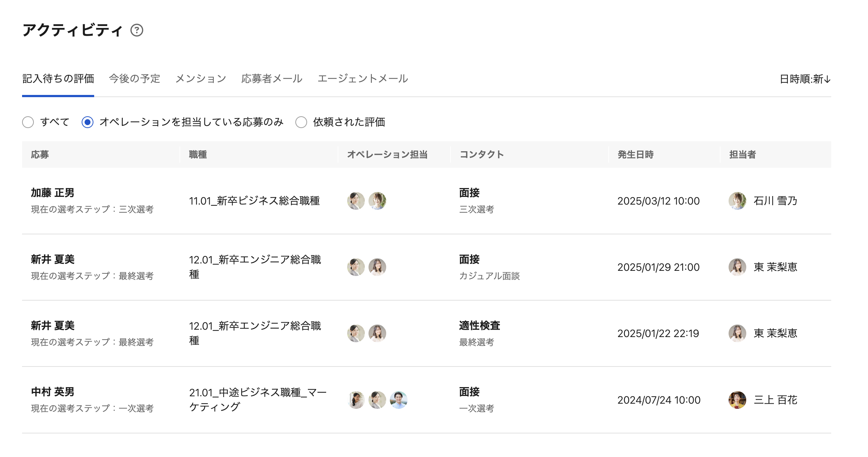
Task: Click 三上 百花's avatar in 担当者 column
Action: coord(737,400)
